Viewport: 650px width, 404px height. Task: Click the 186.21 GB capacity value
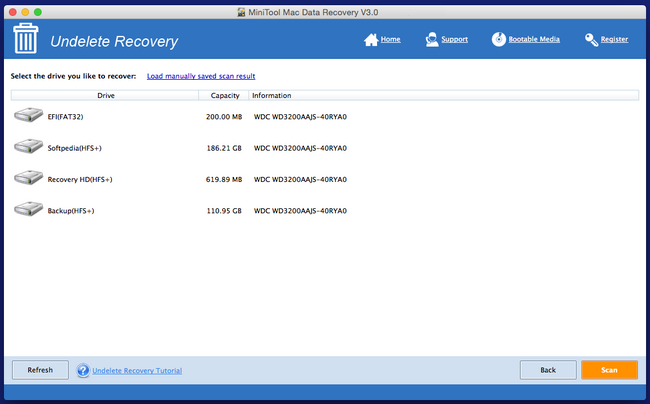tap(224, 148)
